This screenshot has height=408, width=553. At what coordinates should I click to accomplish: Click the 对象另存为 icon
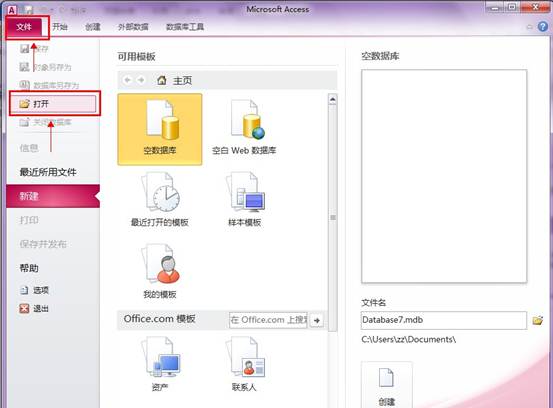coord(24,67)
